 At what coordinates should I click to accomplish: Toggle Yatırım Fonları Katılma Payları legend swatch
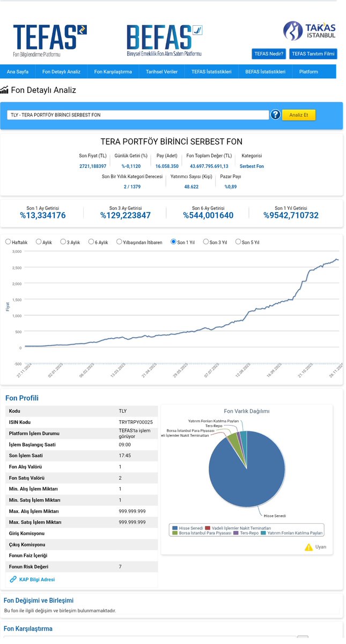pyautogui.click(x=263, y=533)
